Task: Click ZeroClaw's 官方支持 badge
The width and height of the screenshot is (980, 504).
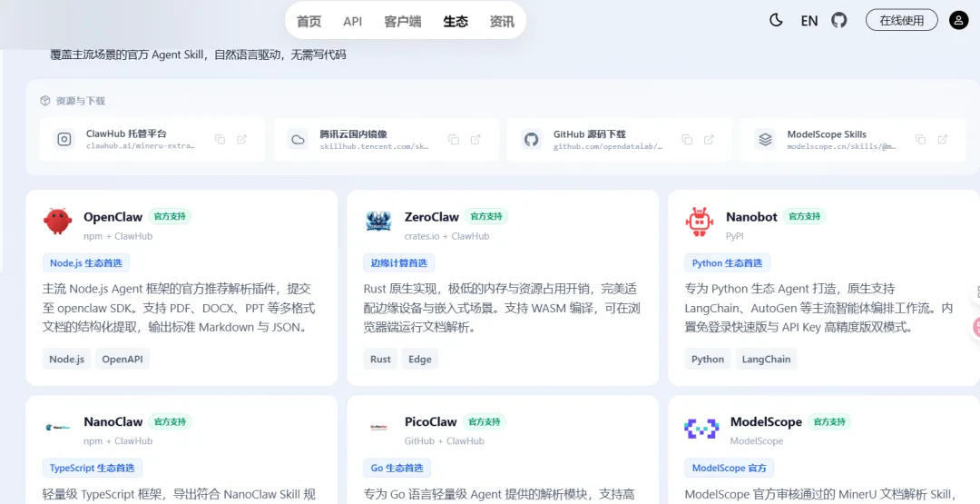Action: tap(486, 216)
